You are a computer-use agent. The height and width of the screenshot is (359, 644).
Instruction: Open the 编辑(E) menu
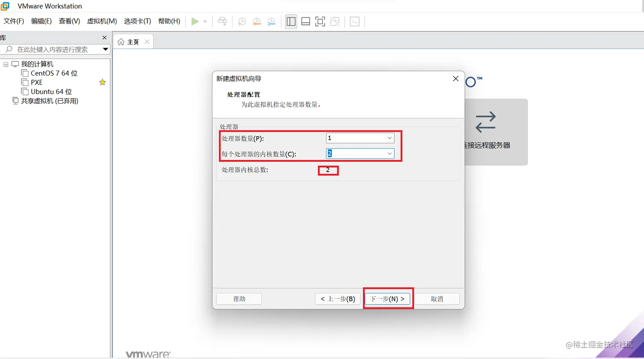pos(41,21)
